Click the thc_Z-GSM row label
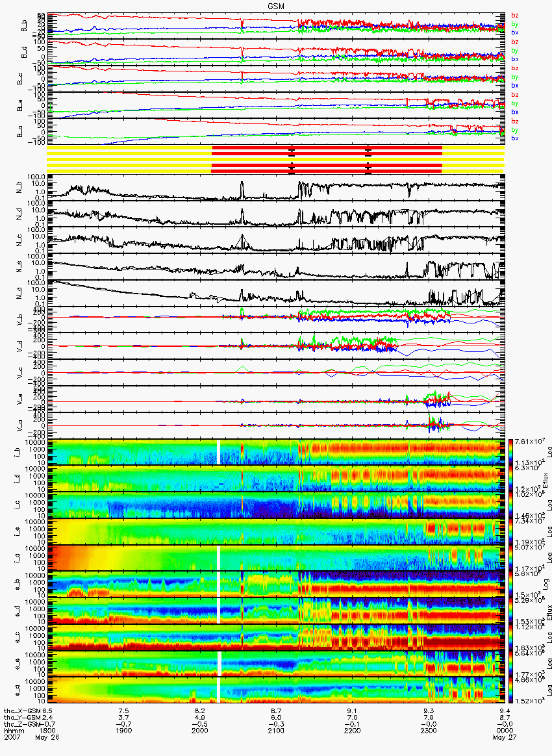Image resolution: width=552 pixels, height=756 pixels. pyautogui.click(x=22, y=724)
